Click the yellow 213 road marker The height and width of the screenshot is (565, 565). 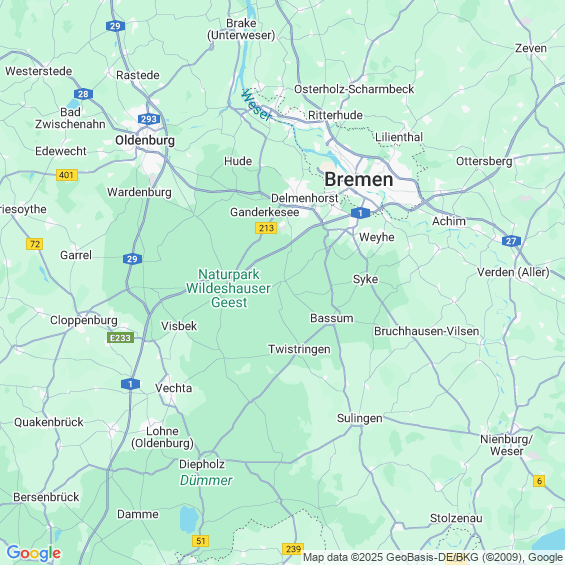[266, 228]
